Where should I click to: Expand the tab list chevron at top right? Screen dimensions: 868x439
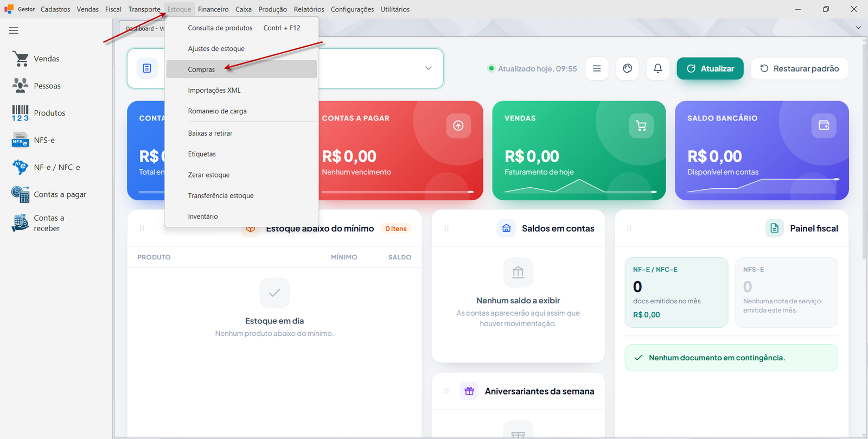pos(858,28)
